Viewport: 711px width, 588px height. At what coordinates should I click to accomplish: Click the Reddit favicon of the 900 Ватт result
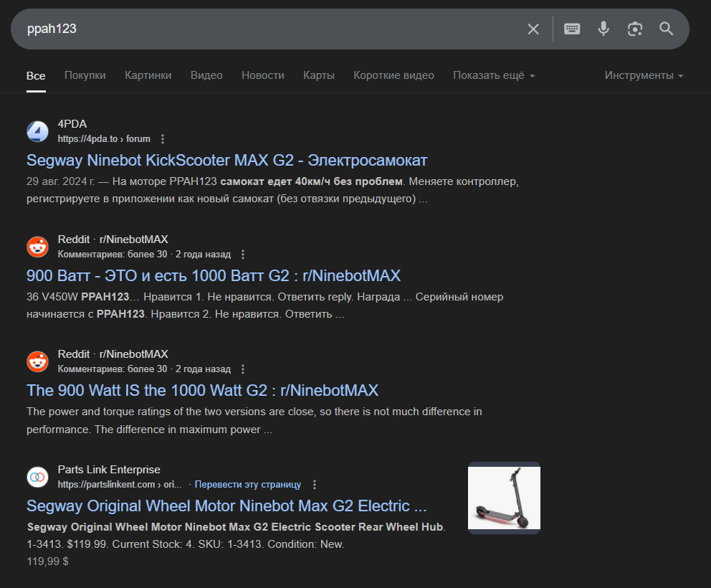click(38, 247)
